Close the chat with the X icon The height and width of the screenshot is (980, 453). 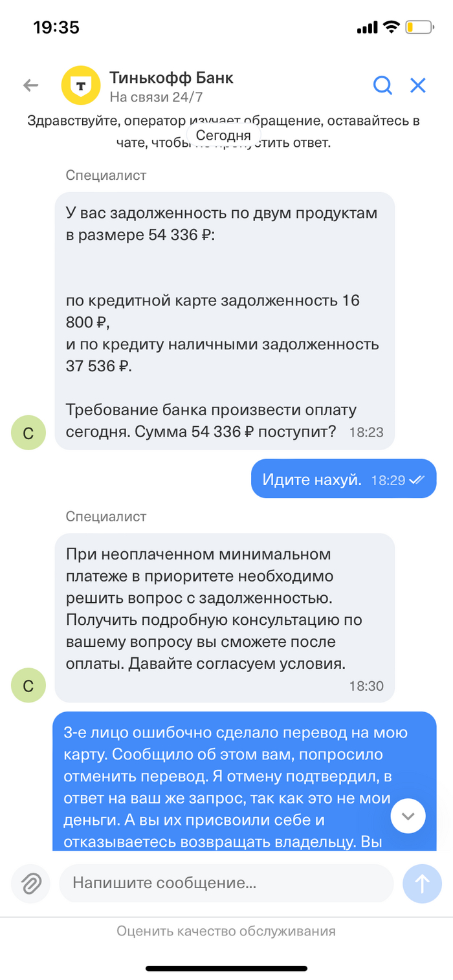[418, 85]
